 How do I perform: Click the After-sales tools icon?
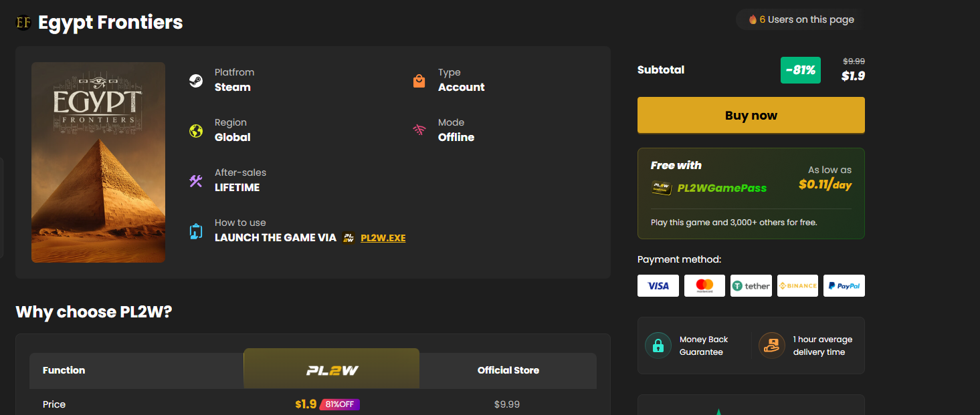click(x=195, y=181)
